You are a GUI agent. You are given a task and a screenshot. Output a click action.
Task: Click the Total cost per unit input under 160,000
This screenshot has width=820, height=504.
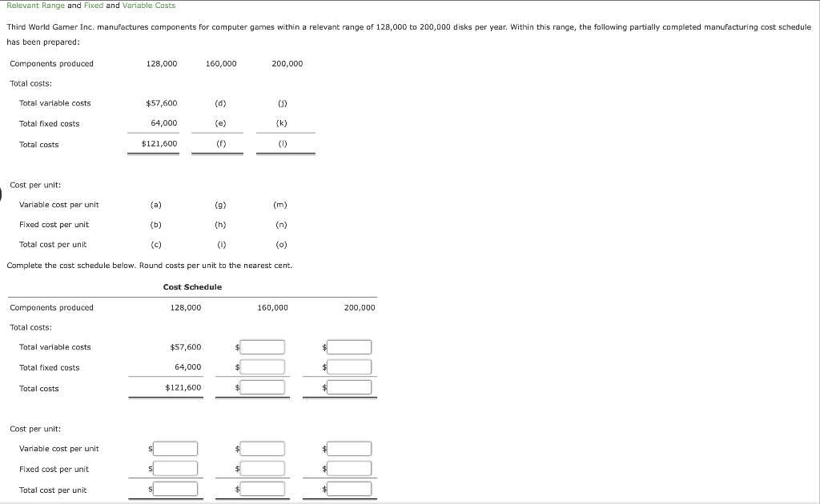tap(263, 489)
